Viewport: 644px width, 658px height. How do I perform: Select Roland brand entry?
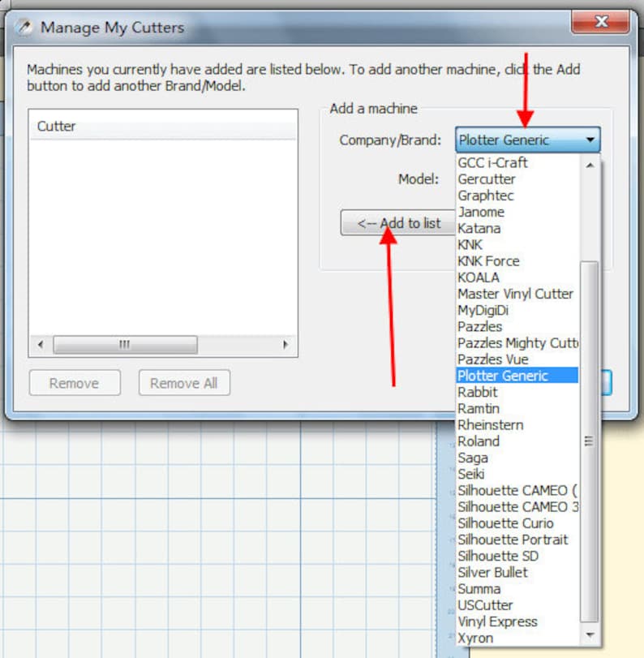click(x=517, y=441)
